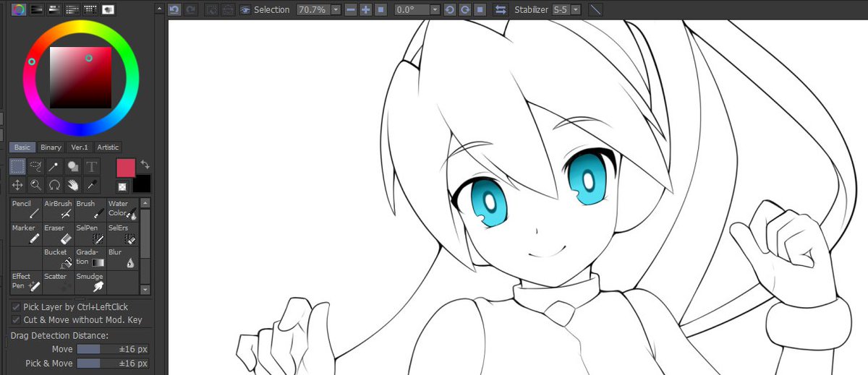Choose the Water Color brush
The image size is (868, 375).
(122, 210)
